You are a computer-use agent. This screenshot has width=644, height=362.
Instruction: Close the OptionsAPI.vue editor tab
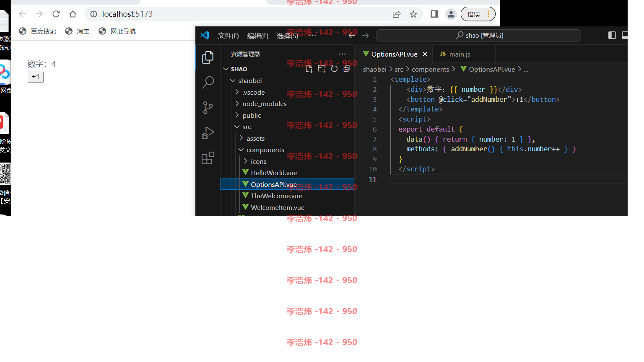tap(425, 54)
